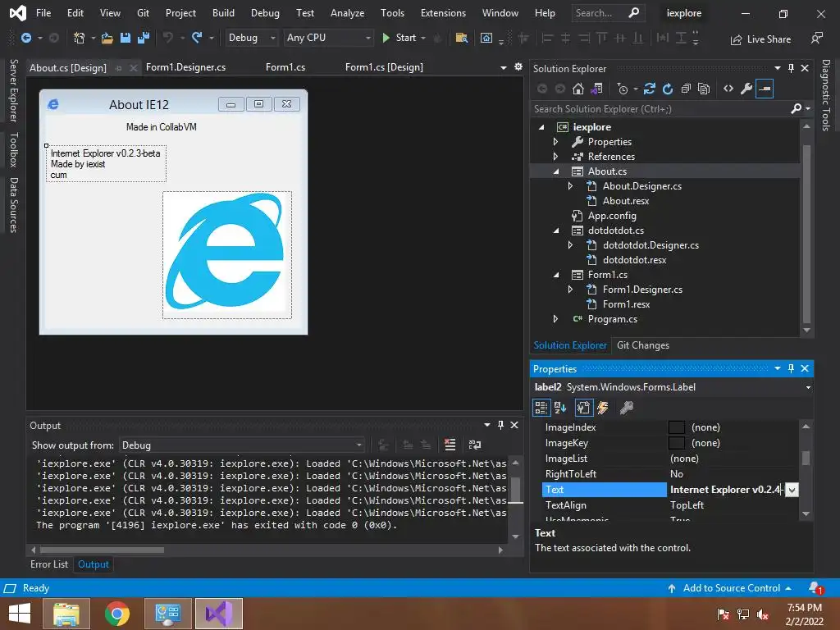
Task: Switch to the Form1.Designer.cs tab
Action: [186, 67]
